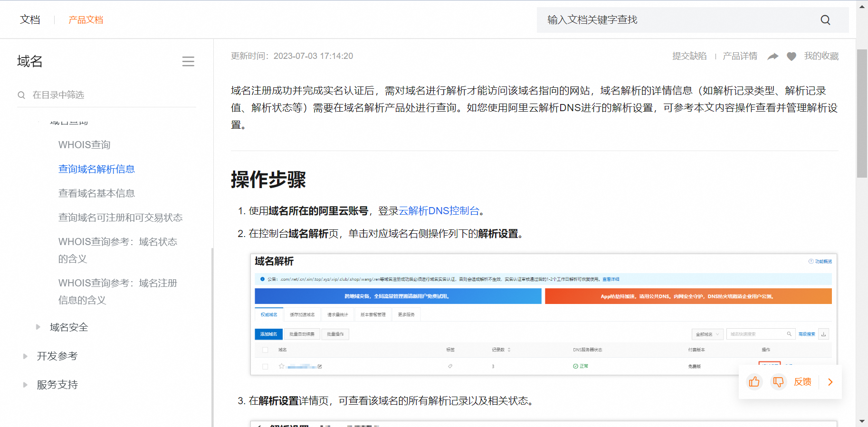Click the page scrollbar down arrow
Image resolution: width=868 pixels, height=427 pixels.
pyautogui.click(x=862, y=421)
